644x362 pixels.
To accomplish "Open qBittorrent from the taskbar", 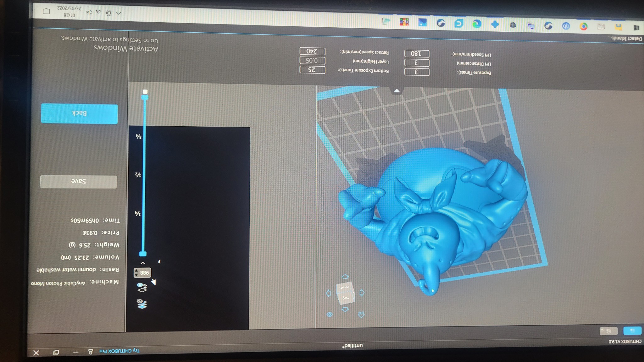I will tap(566, 26).
